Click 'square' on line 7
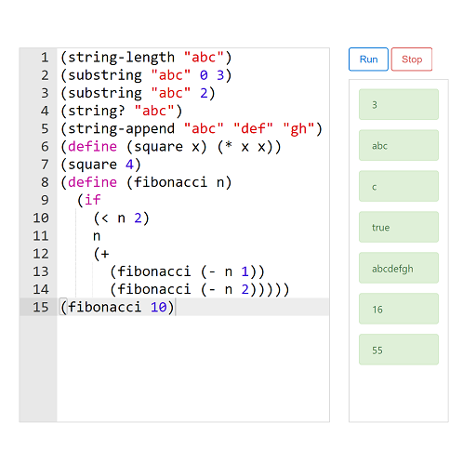The width and height of the screenshot is (476, 476). [x=92, y=165]
